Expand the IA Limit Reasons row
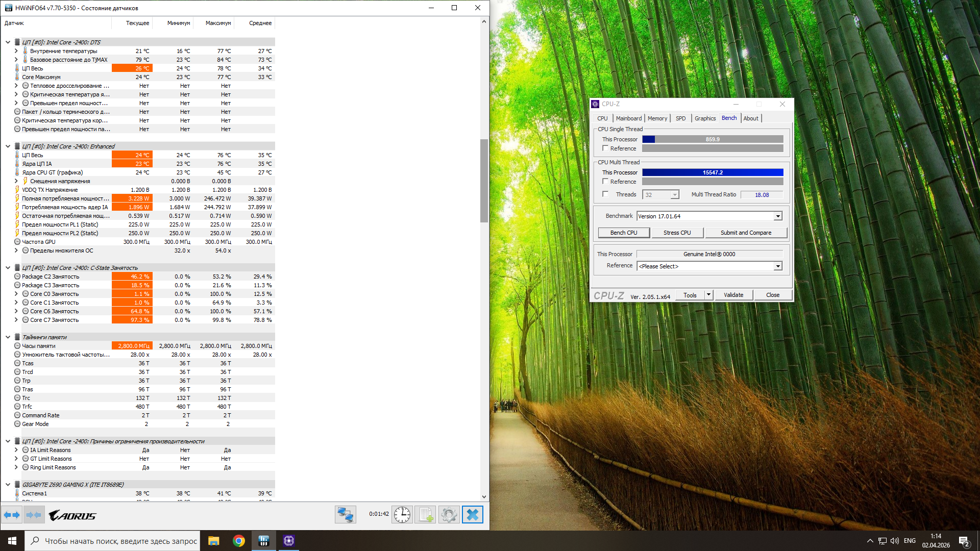The height and width of the screenshot is (551, 980). (16, 450)
